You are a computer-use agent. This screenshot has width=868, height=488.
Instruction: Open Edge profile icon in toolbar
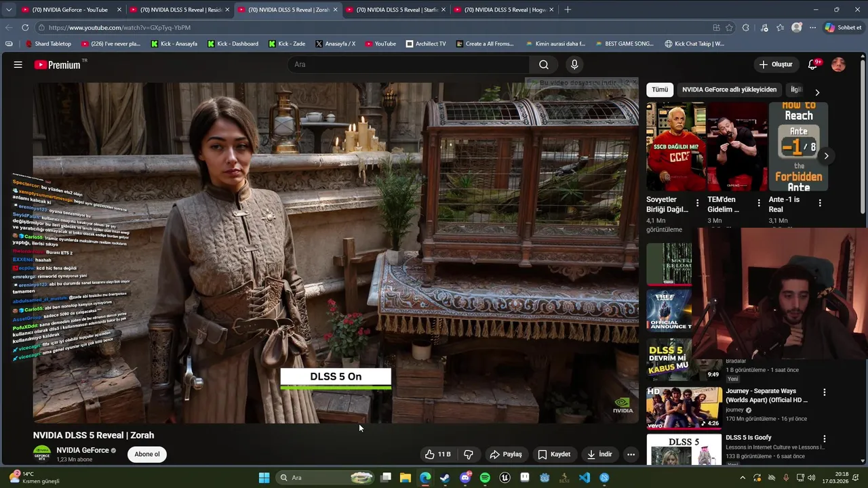[797, 28]
